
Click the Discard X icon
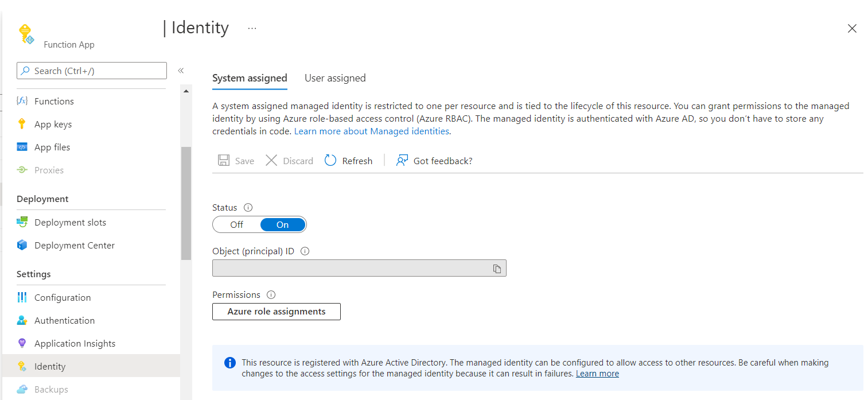271,161
